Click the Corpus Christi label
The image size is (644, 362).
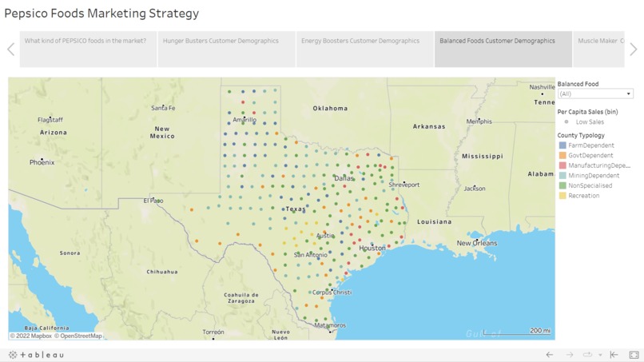[x=332, y=292]
